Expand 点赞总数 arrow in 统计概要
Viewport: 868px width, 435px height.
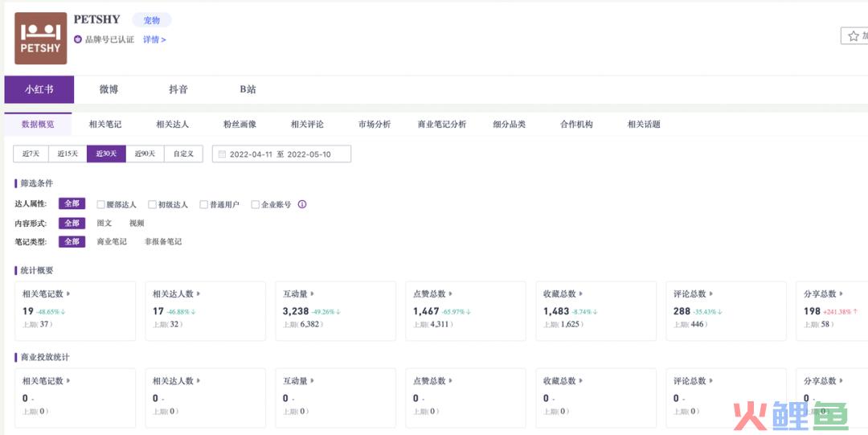point(451,294)
